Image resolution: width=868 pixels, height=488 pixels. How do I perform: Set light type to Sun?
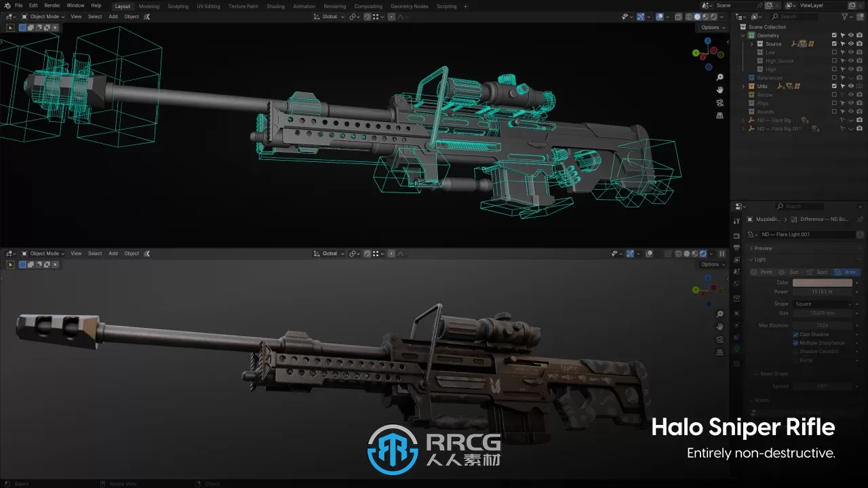click(x=791, y=272)
